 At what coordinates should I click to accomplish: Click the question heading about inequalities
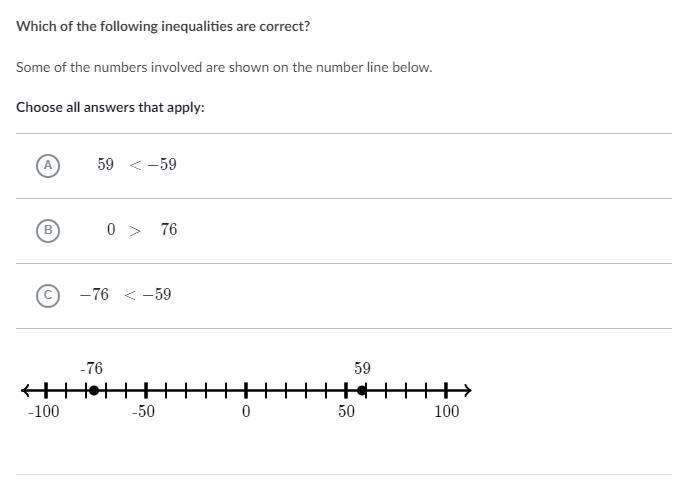tap(163, 26)
